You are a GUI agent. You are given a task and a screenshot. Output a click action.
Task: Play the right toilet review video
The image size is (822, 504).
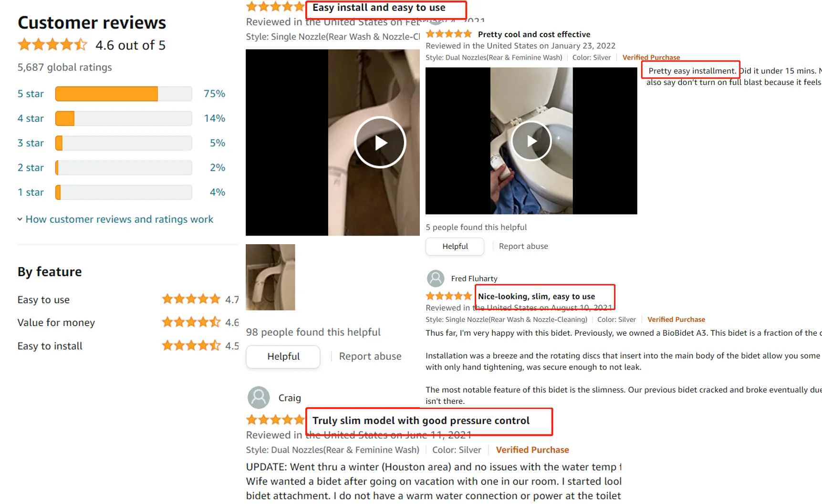(531, 141)
